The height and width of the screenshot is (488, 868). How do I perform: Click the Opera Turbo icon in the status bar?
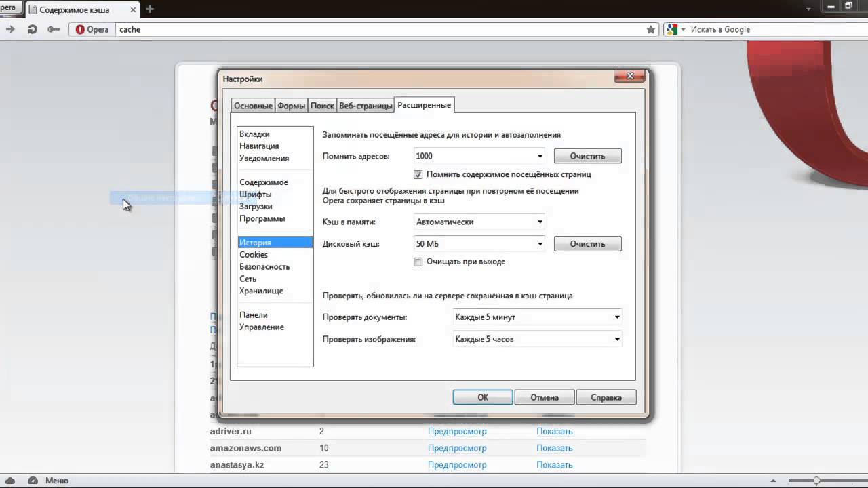click(x=33, y=481)
